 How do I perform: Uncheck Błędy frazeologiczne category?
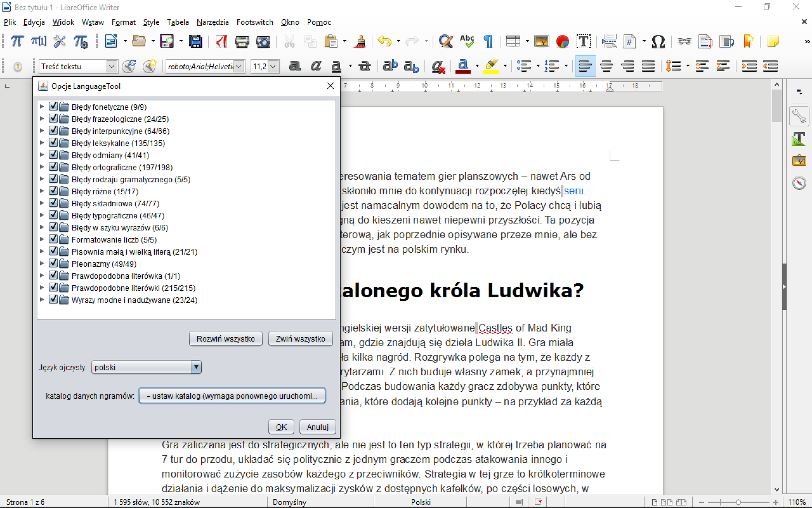tap(53, 118)
